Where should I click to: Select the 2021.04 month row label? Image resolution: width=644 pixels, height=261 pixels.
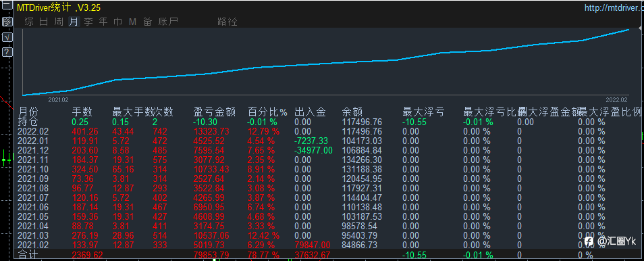[x=33, y=226]
